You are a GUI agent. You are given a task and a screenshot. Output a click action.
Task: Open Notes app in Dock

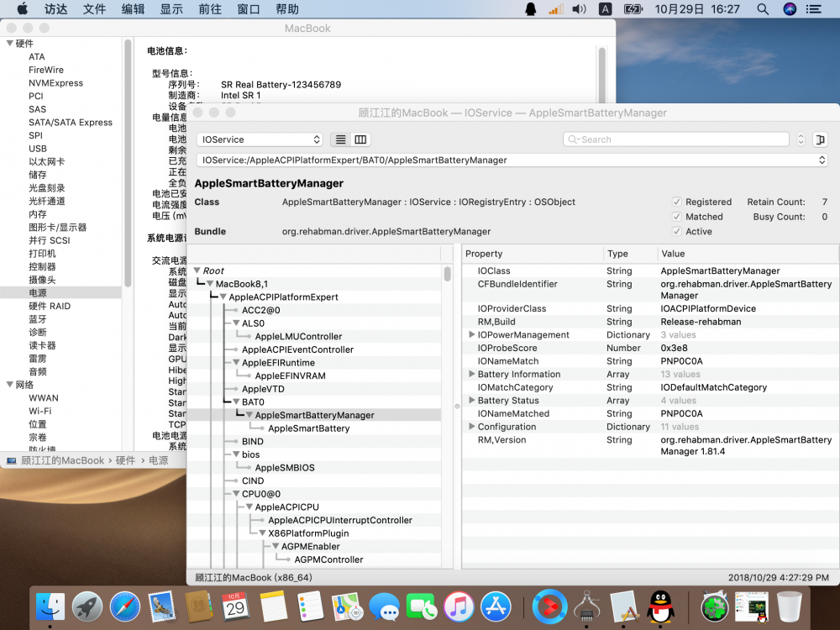coord(273,606)
